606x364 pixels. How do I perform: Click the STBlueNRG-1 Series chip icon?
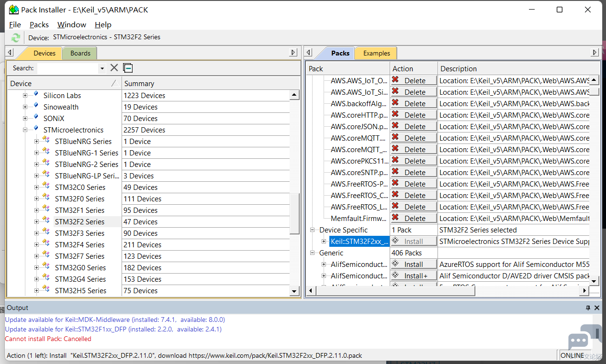(46, 152)
